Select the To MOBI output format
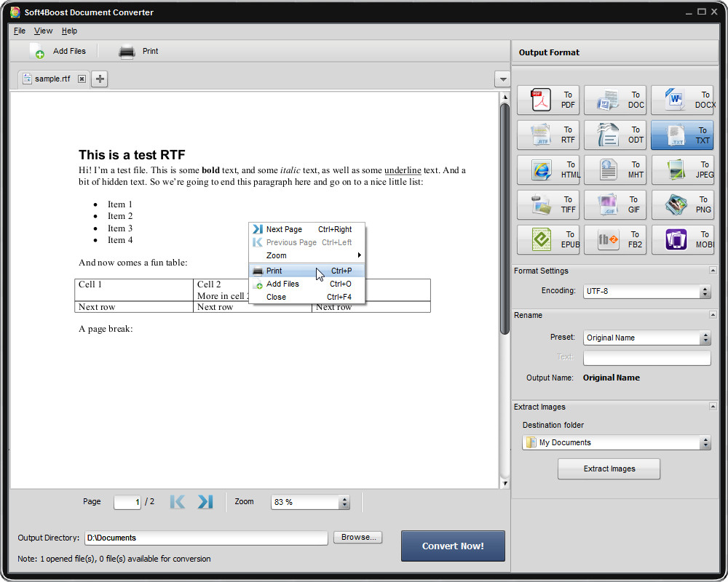The width and height of the screenshot is (728, 582). (683, 239)
